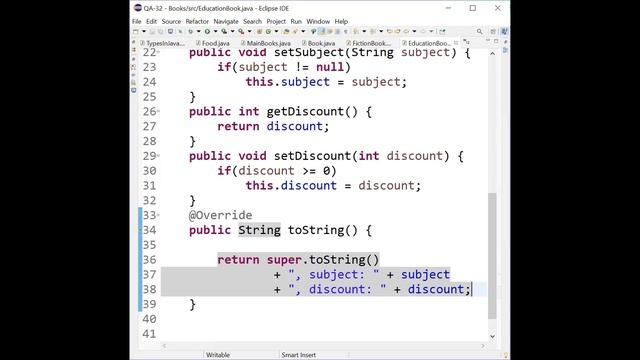
Task: Click the New Java Class icon
Action: (268, 31)
